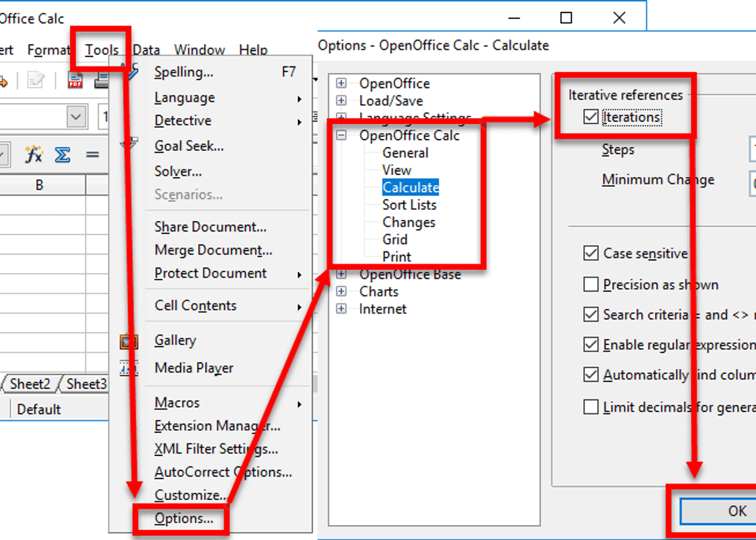Select General under OpenOffice Calc
The image size is (756, 540).
[405, 153]
